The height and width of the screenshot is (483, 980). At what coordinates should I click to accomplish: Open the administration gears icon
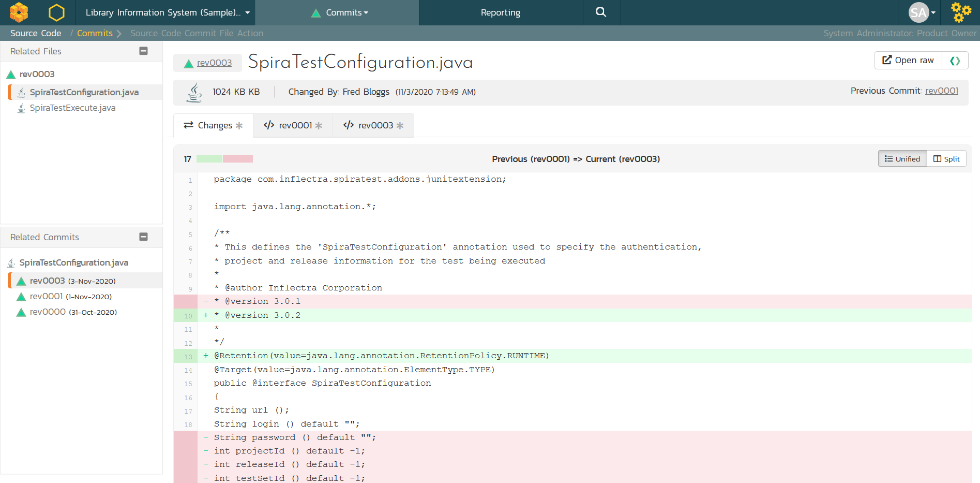coord(961,12)
